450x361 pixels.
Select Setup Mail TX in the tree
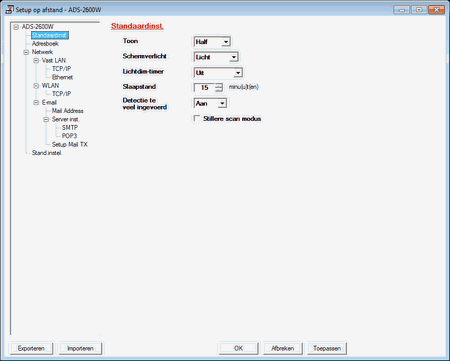coord(69,144)
